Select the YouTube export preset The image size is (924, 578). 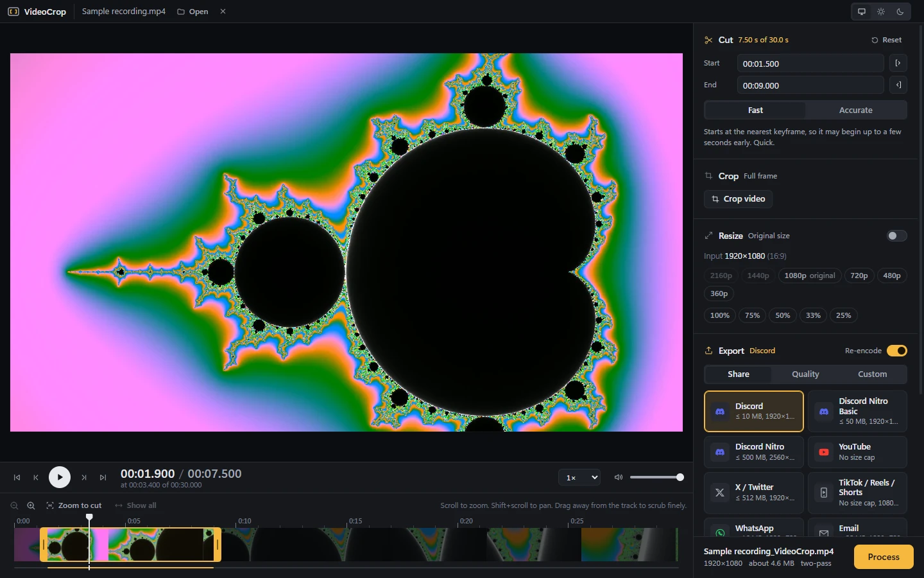(857, 452)
